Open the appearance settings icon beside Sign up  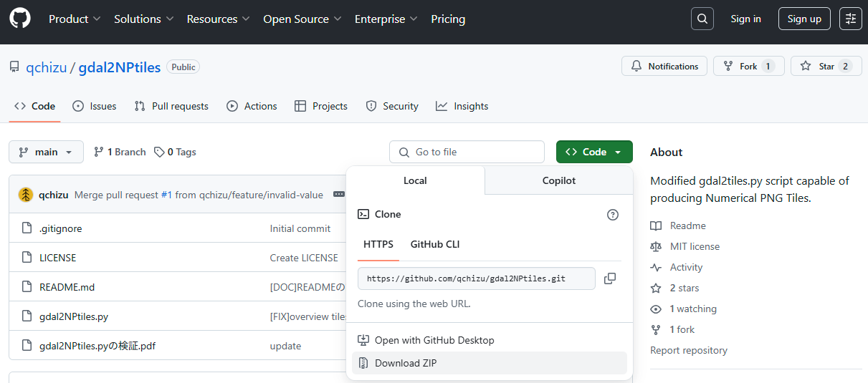(x=851, y=19)
